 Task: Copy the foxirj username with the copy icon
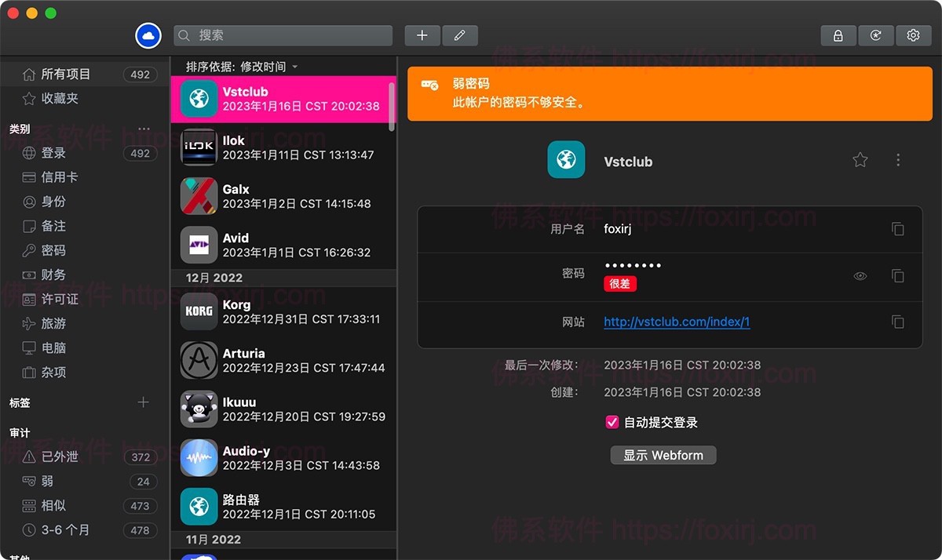point(898,229)
